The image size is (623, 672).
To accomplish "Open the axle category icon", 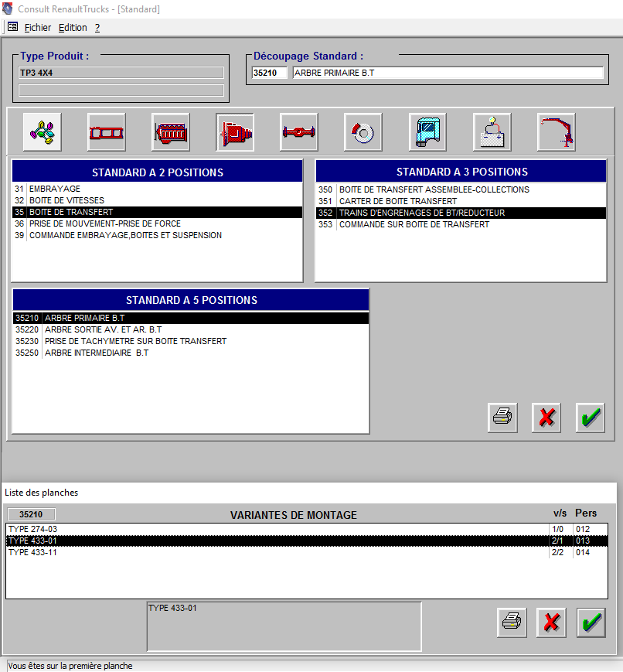I will tap(299, 132).
